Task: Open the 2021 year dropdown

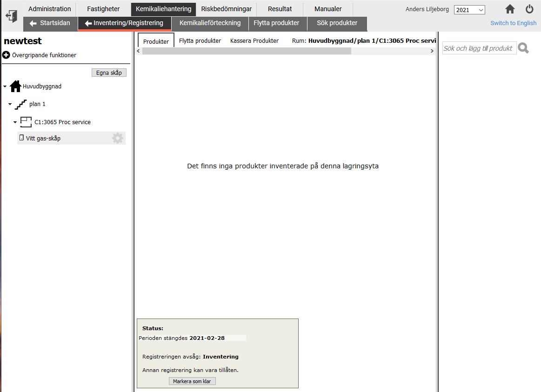Action: click(469, 10)
